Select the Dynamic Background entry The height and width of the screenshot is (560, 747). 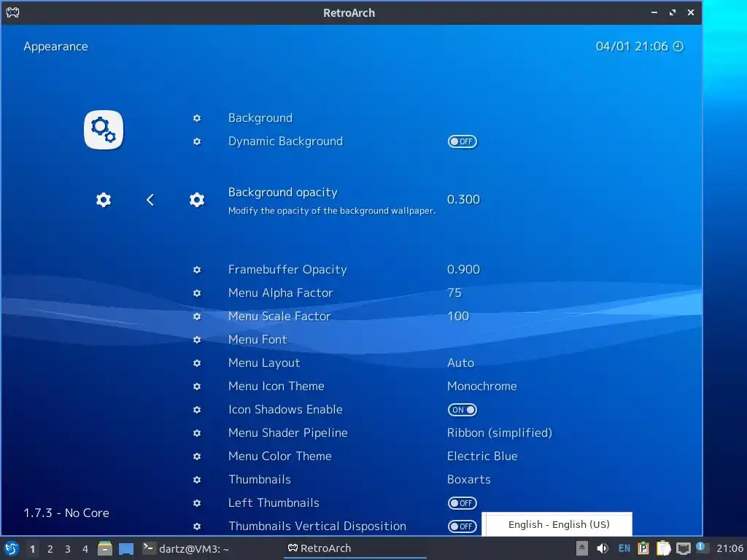[285, 141]
